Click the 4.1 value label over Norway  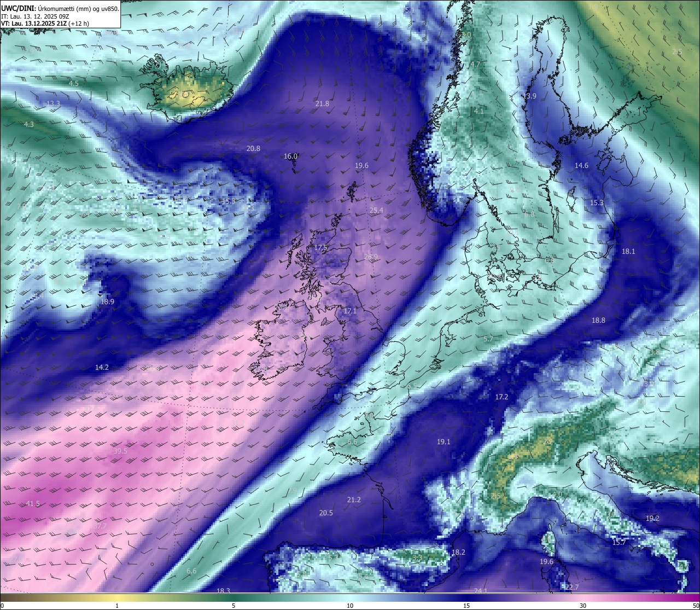pos(479,111)
